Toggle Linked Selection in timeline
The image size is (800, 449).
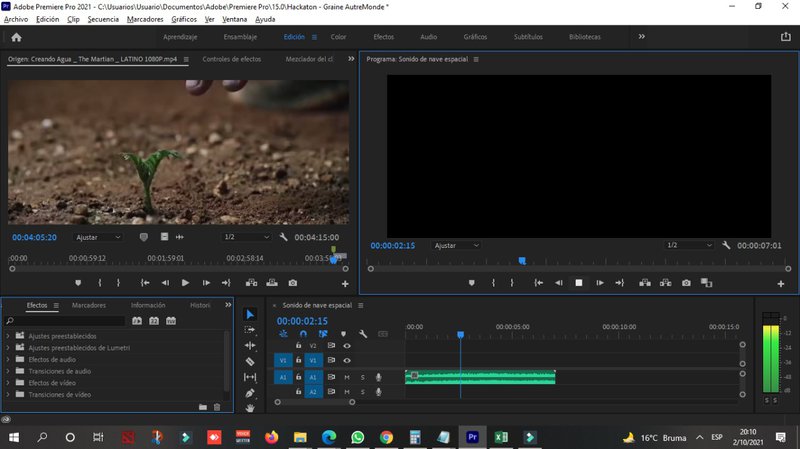click(323, 334)
